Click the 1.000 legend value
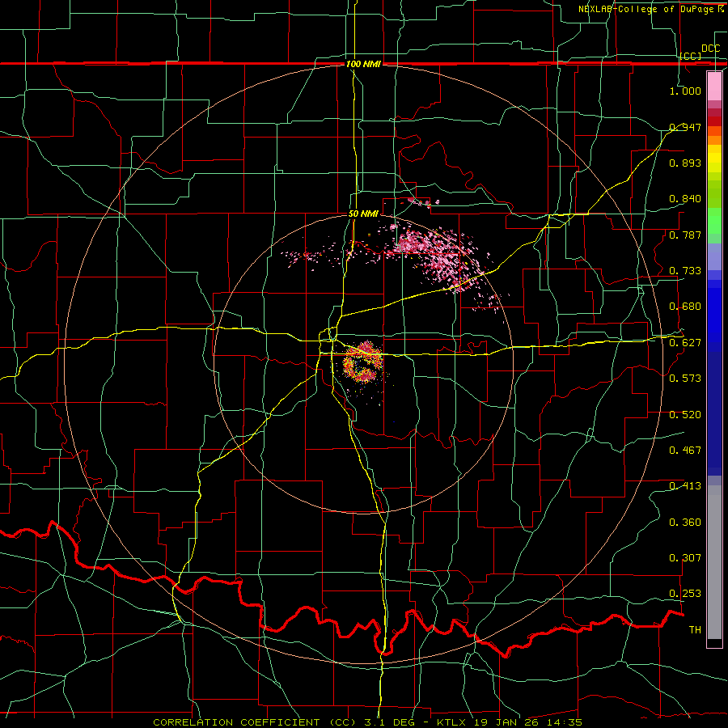728x728 pixels. 685,91
